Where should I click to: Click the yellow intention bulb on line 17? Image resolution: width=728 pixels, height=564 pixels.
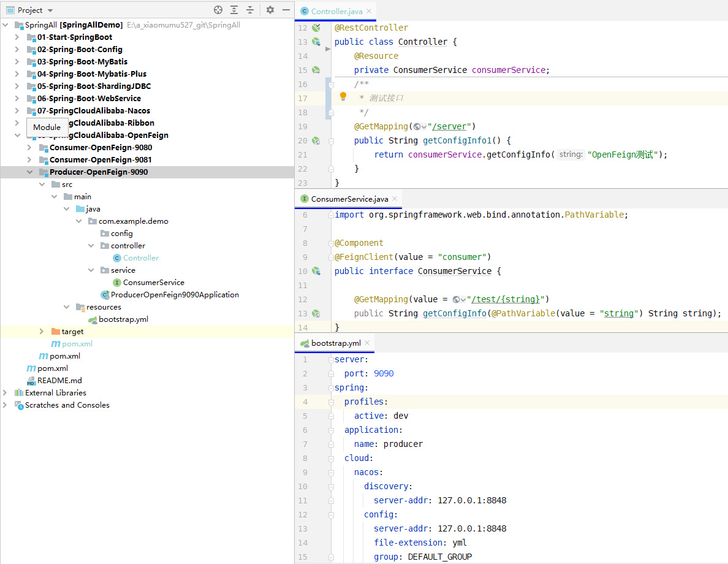[343, 97]
